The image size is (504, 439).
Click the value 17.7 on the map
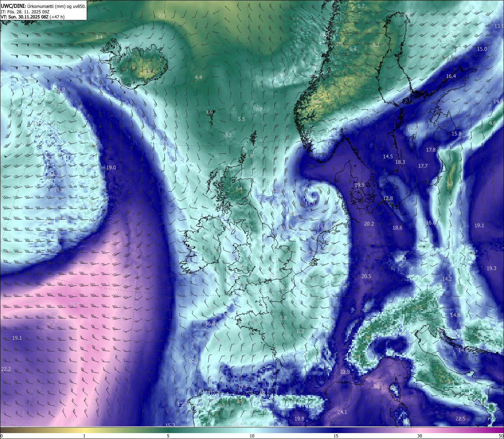(x=423, y=166)
